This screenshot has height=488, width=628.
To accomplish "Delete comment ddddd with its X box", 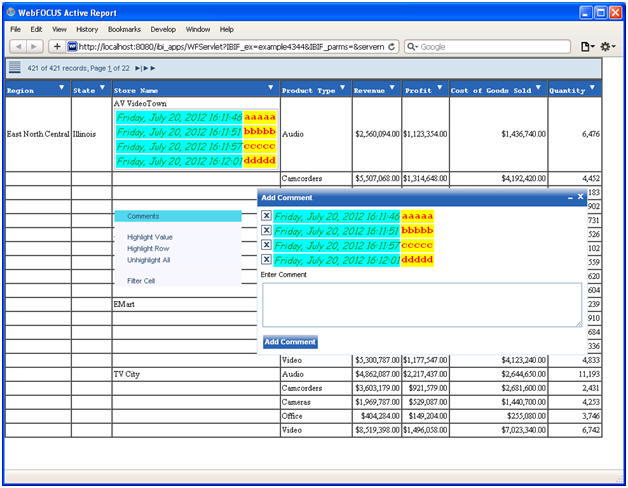I will point(266,259).
